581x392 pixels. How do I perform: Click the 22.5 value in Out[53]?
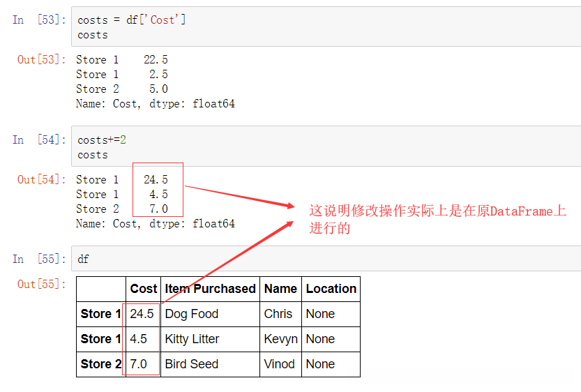pos(156,60)
